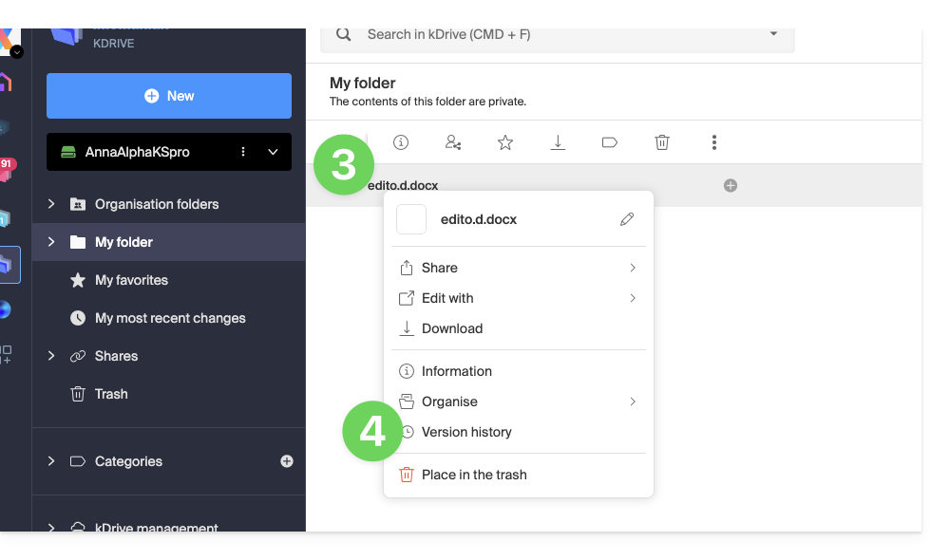Click the My folder heading
Screen dimensions: 950x560
(362, 83)
